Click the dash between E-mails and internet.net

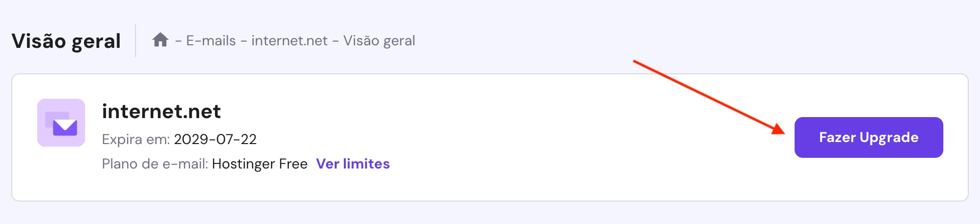243,41
